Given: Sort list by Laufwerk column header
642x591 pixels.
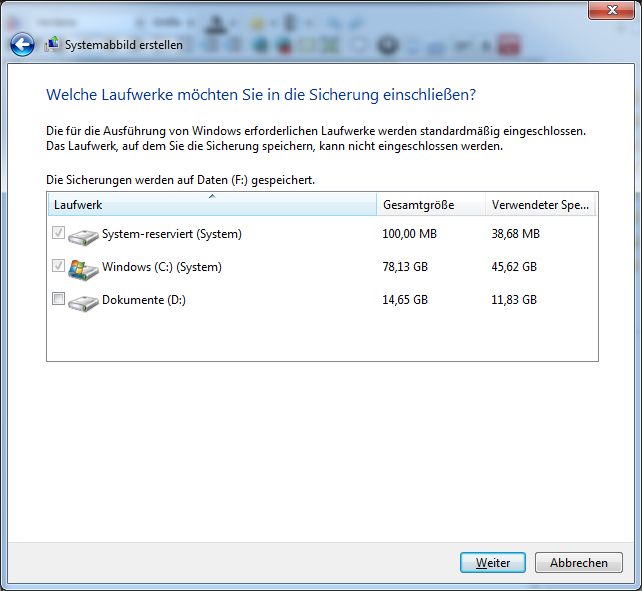Looking at the screenshot, I should pyautogui.click(x=211, y=205).
